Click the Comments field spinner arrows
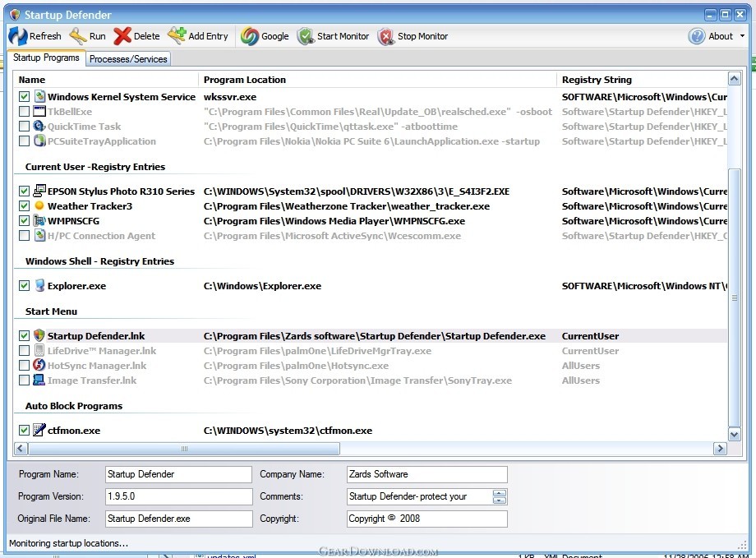 pos(500,496)
